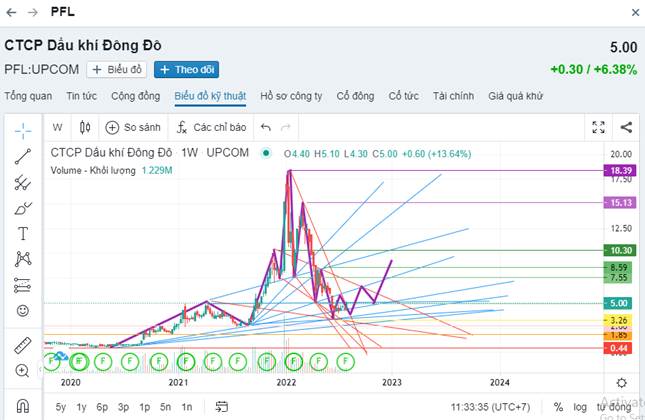Open the Tổng quan tab
645x420 pixels.
pyautogui.click(x=28, y=96)
